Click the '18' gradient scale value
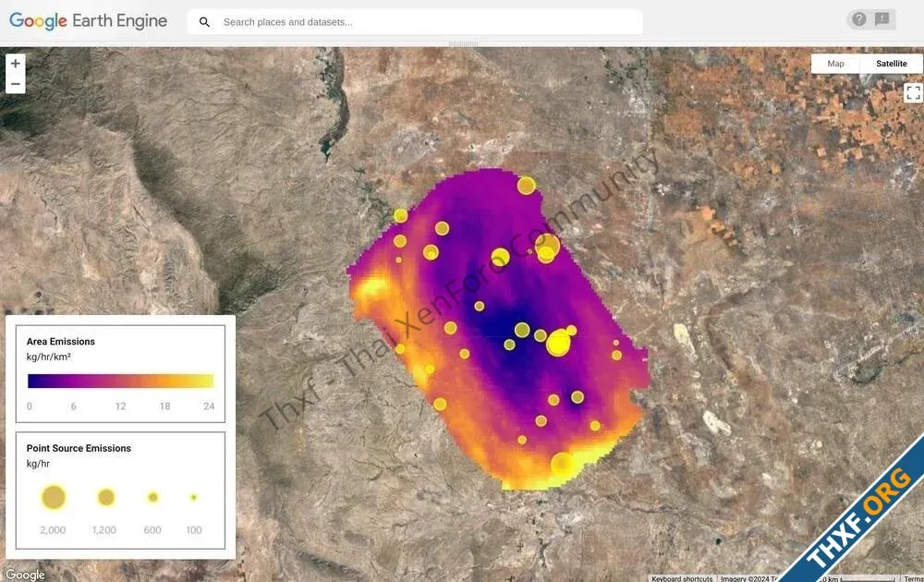Viewport: 924px width, 582px height. [x=164, y=406]
